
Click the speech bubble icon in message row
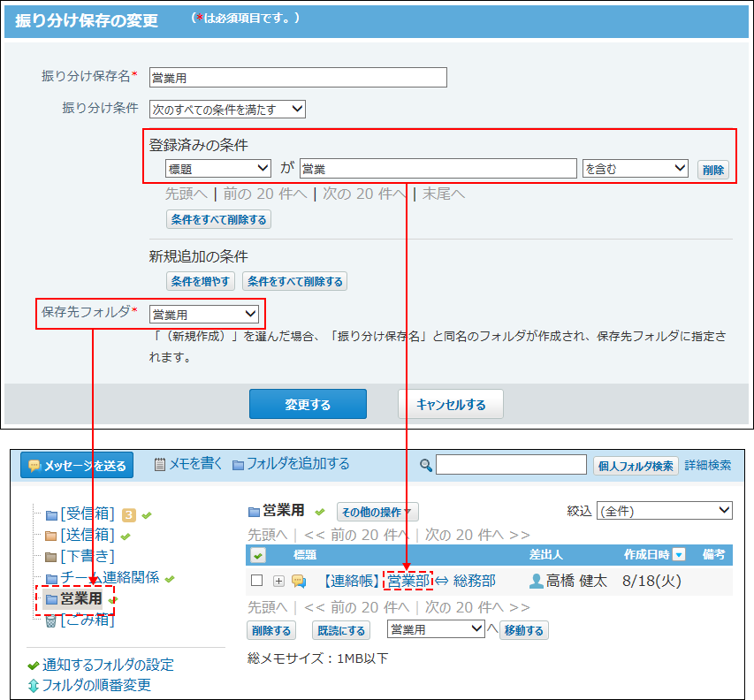tap(299, 581)
